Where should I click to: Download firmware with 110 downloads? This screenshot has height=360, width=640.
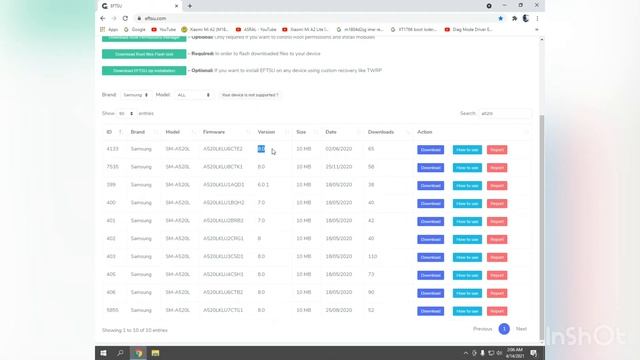coord(431,258)
